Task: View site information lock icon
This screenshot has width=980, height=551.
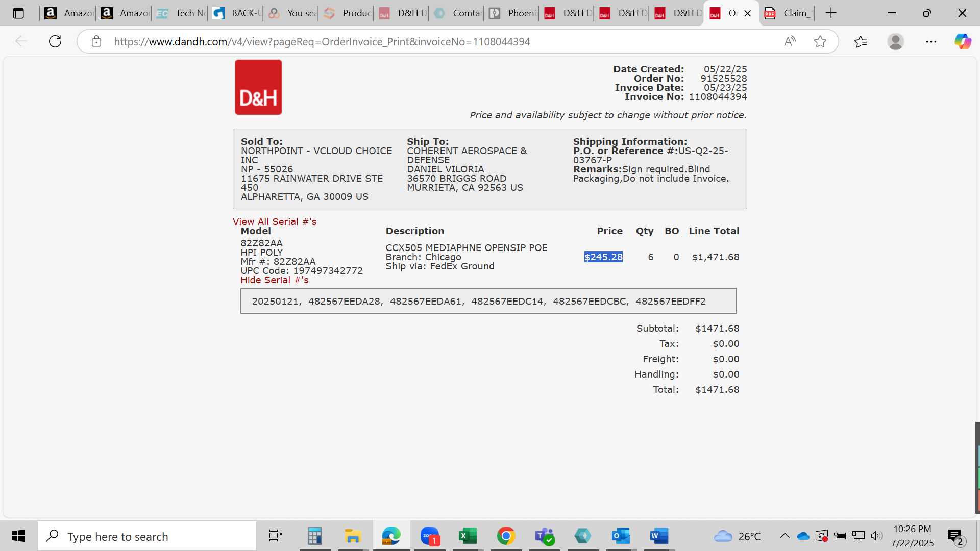Action: 96,41
